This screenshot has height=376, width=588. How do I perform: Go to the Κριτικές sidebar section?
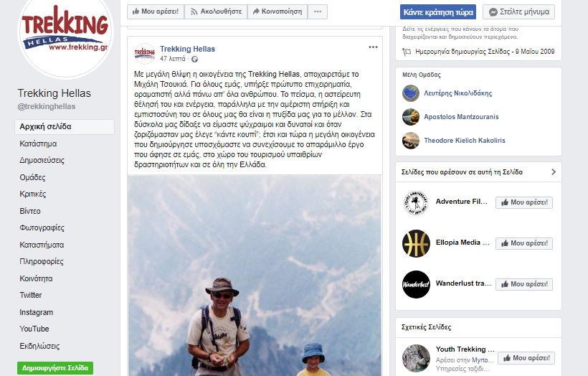pyautogui.click(x=32, y=194)
